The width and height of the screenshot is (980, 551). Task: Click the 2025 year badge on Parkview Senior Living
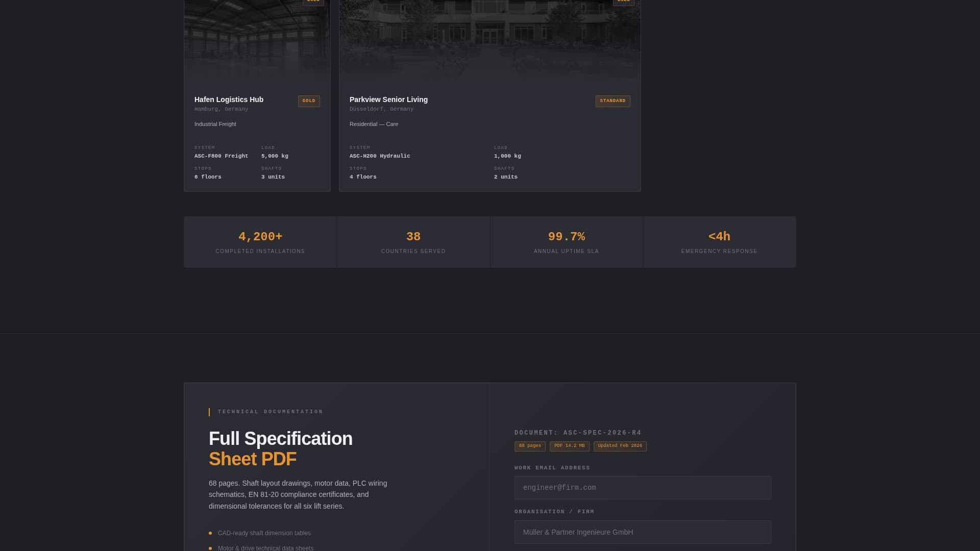623,2
